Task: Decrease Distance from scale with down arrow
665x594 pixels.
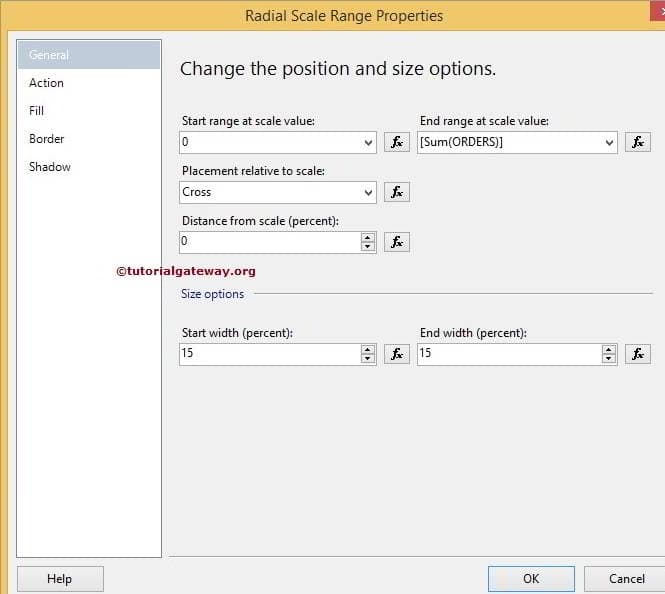Action: 367,246
